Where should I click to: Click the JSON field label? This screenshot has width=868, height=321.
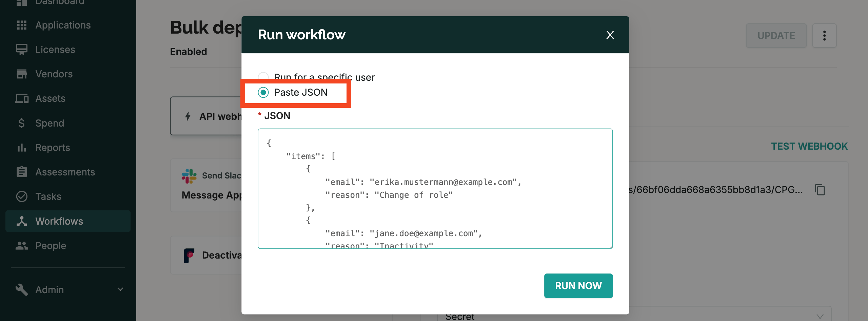click(277, 116)
